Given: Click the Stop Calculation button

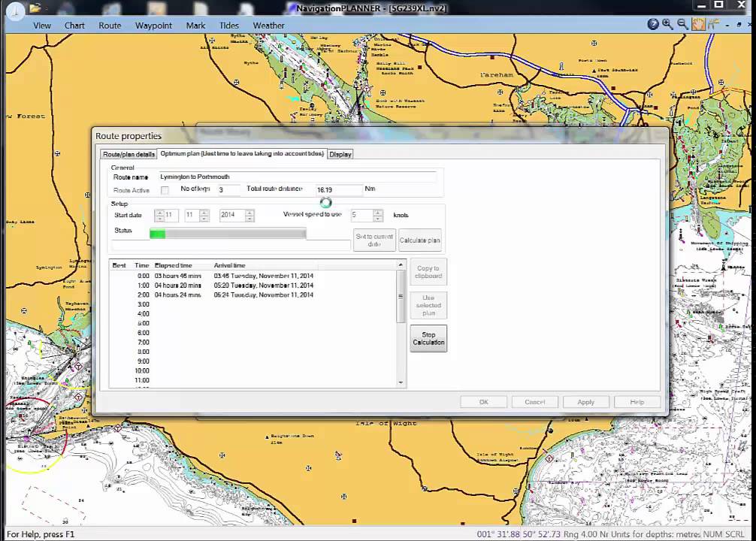Looking at the screenshot, I should pos(428,338).
